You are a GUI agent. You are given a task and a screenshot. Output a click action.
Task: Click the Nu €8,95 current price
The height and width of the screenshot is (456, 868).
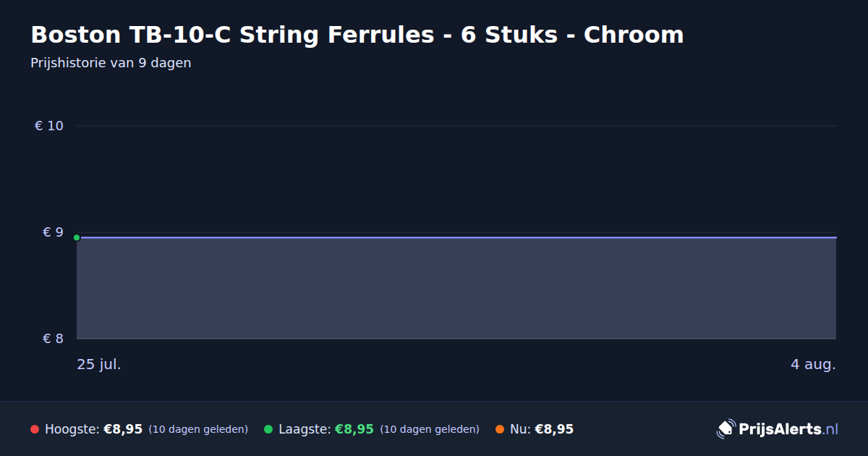point(554,429)
